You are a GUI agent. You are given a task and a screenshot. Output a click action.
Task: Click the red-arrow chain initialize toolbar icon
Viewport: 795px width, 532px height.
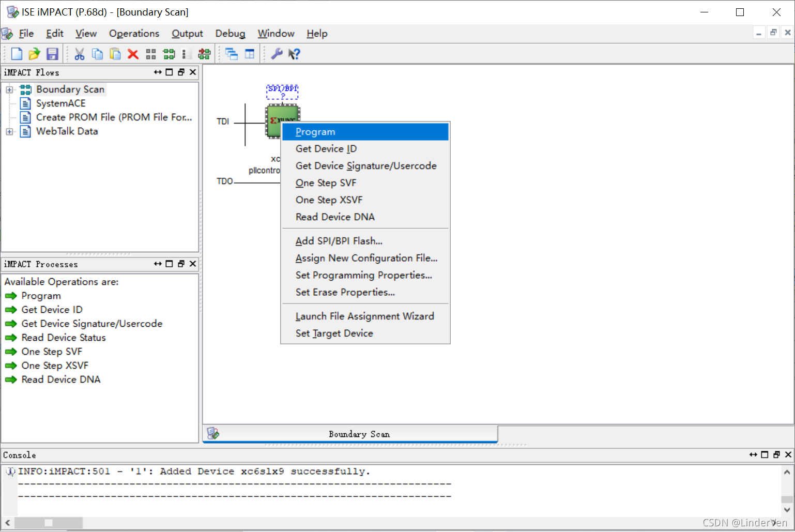click(x=205, y=54)
